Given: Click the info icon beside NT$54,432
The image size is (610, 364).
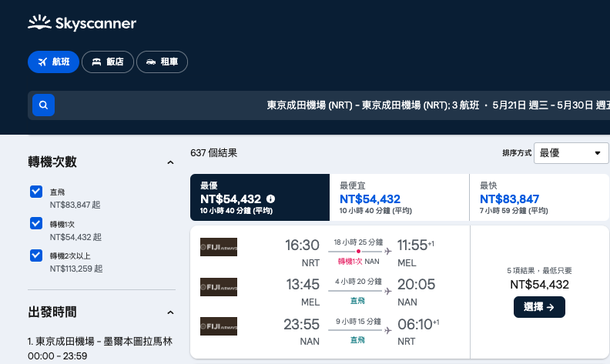Looking at the screenshot, I should coord(270,199).
